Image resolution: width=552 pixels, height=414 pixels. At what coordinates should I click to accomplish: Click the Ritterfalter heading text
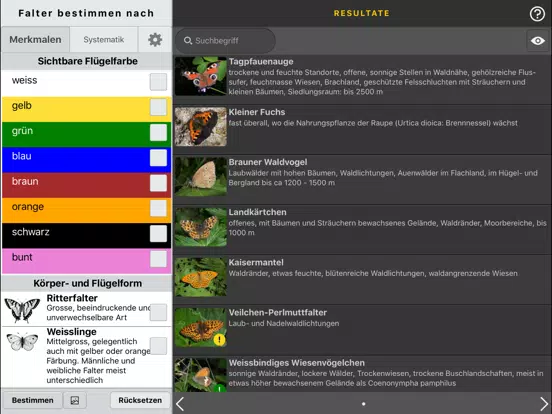click(72, 298)
